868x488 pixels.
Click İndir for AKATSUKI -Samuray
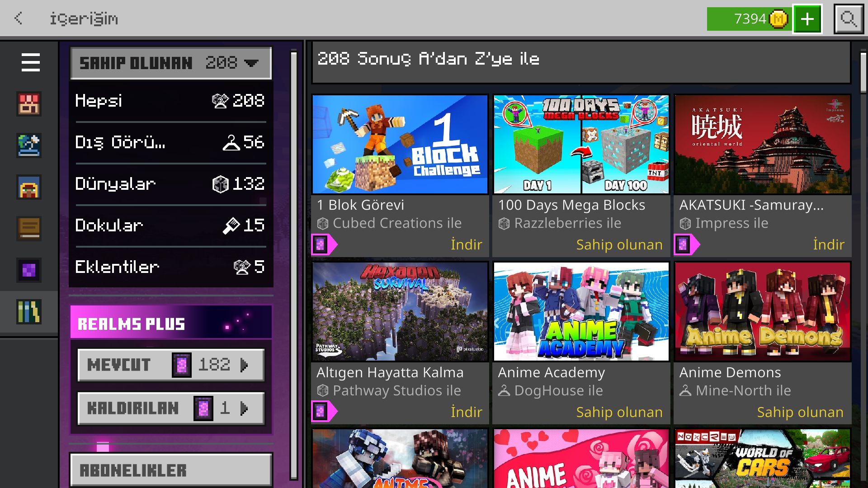(x=829, y=244)
